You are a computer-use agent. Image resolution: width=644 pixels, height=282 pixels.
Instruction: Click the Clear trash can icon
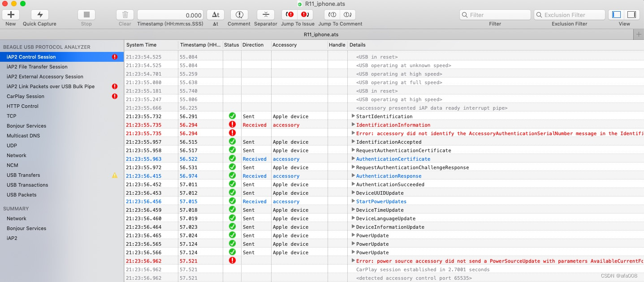pyautogui.click(x=125, y=15)
